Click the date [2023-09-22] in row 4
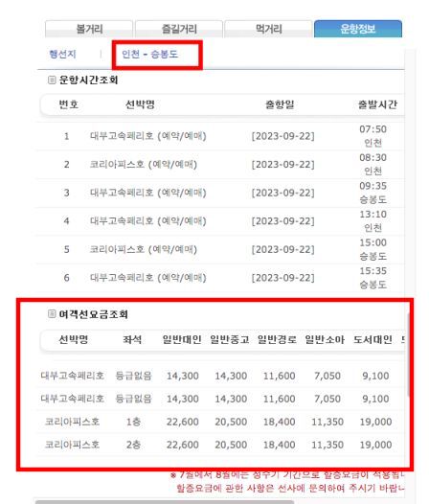This screenshot has width=429, height=504. tap(282, 220)
